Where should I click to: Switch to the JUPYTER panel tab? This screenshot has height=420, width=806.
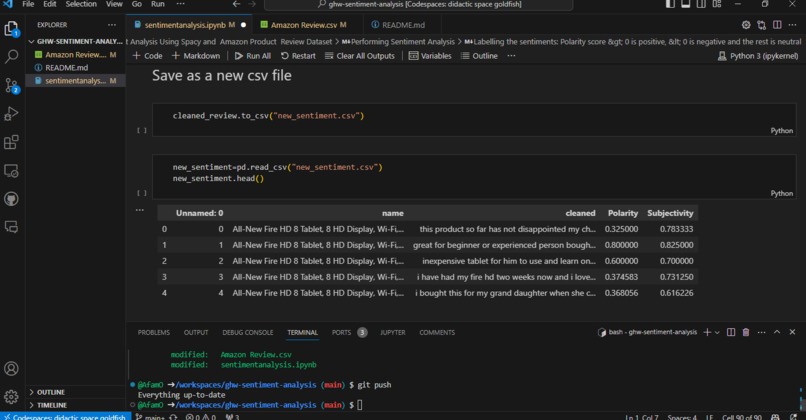393,333
